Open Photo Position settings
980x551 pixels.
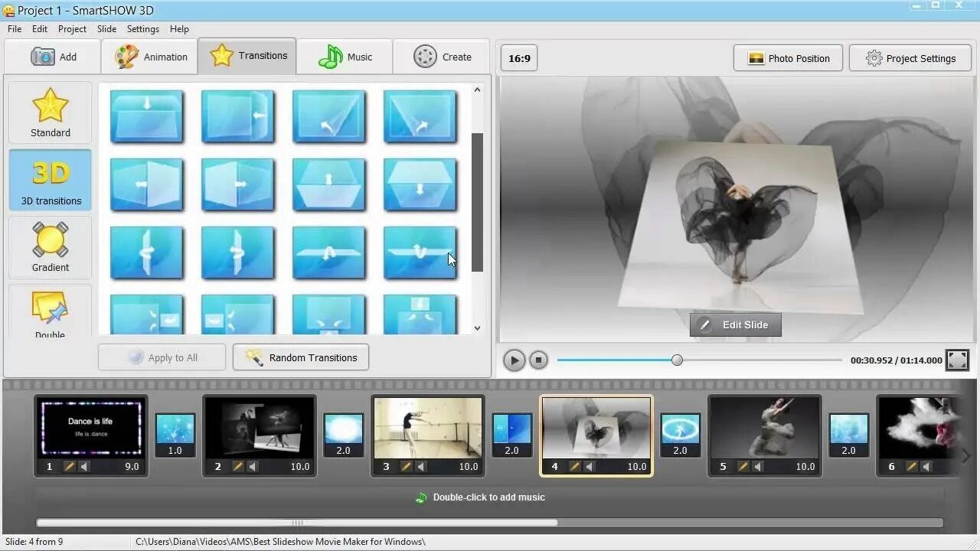click(x=788, y=58)
